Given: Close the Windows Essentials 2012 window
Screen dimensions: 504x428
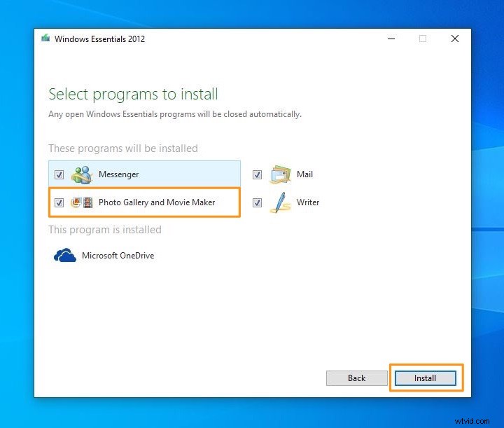Looking at the screenshot, I should pos(455,39).
